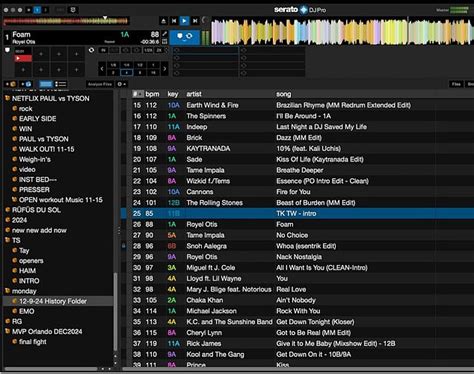Select the RÜFÜS DU SOL crate

pyautogui.click(x=36, y=210)
